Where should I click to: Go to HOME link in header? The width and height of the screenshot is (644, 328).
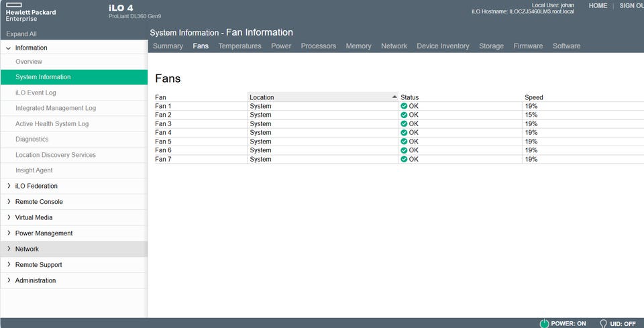tap(598, 6)
